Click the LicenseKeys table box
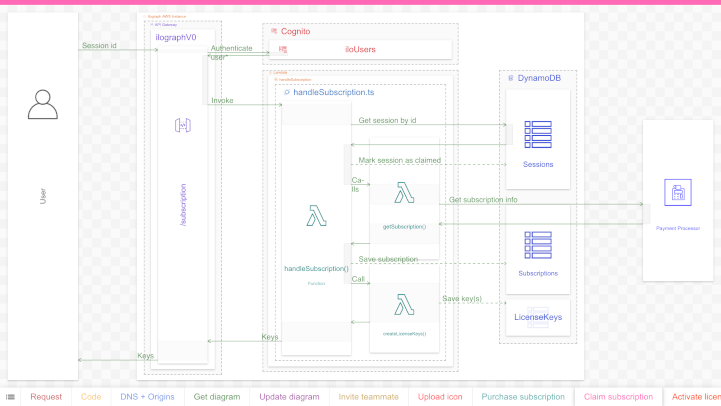Screen dimensions: 721x406 tap(538, 317)
